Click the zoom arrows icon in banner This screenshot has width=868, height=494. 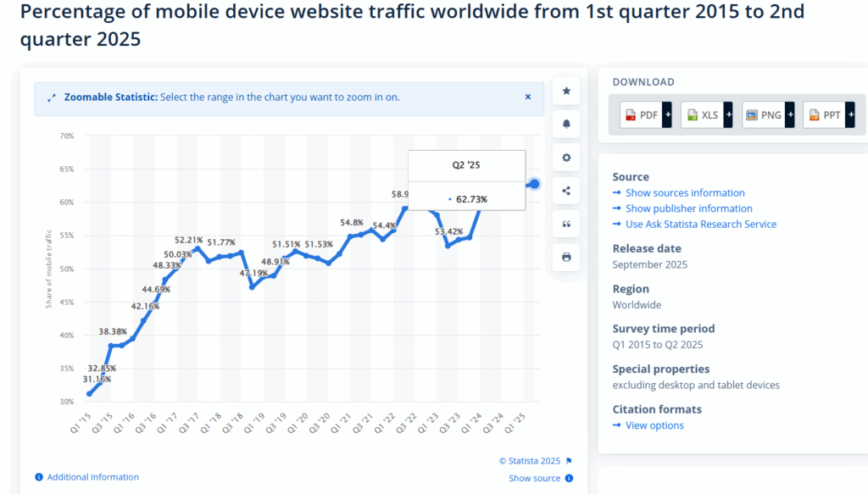pyautogui.click(x=52, y=98)
